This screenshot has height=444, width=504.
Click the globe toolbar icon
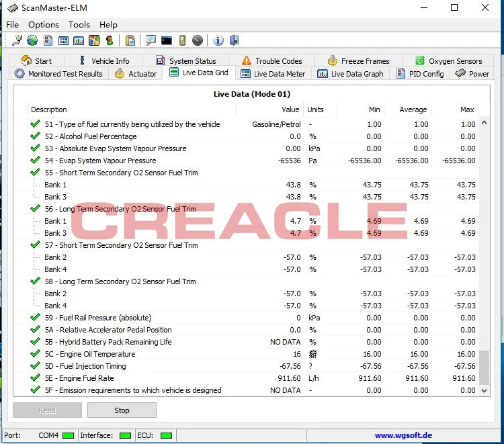pos(32,40)
